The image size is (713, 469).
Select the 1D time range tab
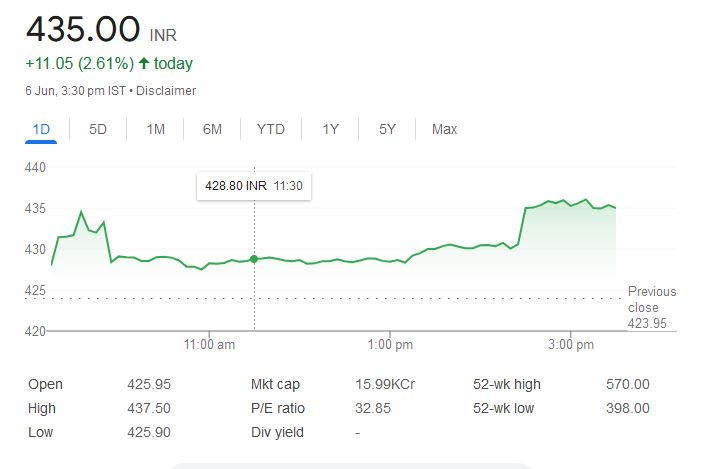[x=41, y=129]
